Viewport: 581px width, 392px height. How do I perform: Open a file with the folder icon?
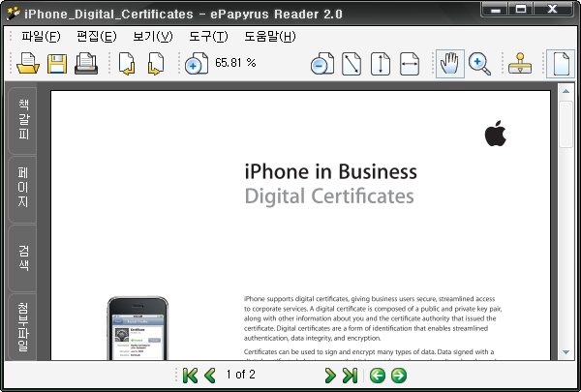28,63
